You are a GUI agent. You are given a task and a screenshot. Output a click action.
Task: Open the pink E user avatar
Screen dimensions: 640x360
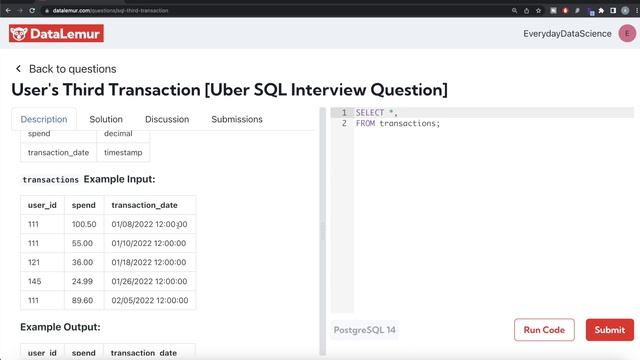point(627,33)
